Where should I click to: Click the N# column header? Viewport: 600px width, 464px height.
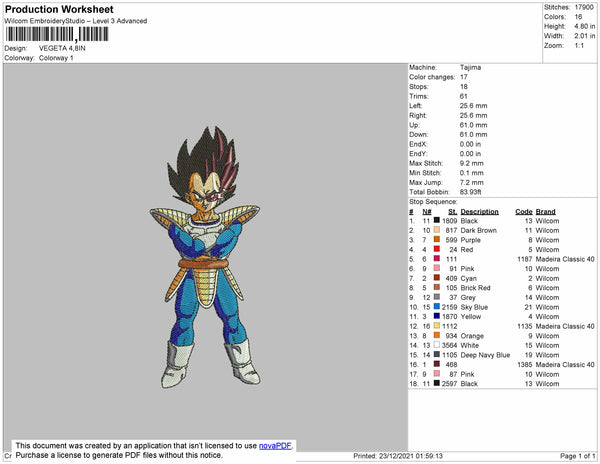[427, 212]
